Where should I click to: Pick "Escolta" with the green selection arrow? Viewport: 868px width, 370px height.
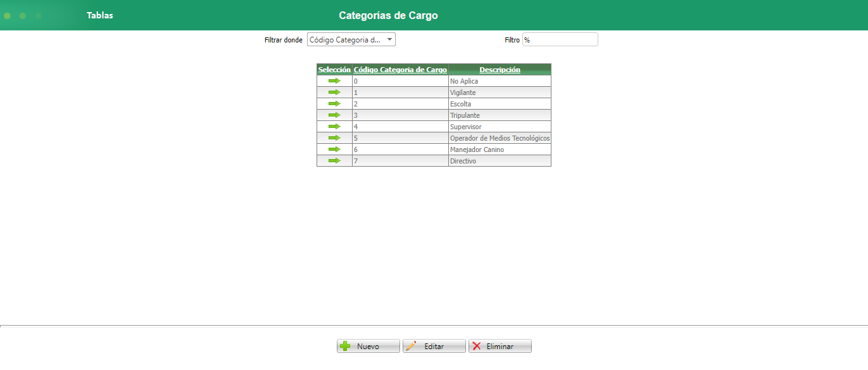334,103
